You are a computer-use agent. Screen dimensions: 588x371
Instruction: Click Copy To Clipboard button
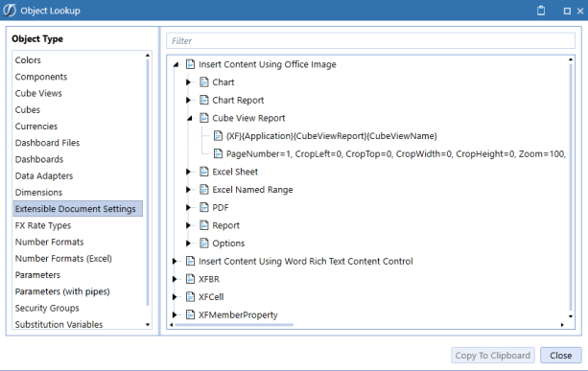[x=493, y=356]
